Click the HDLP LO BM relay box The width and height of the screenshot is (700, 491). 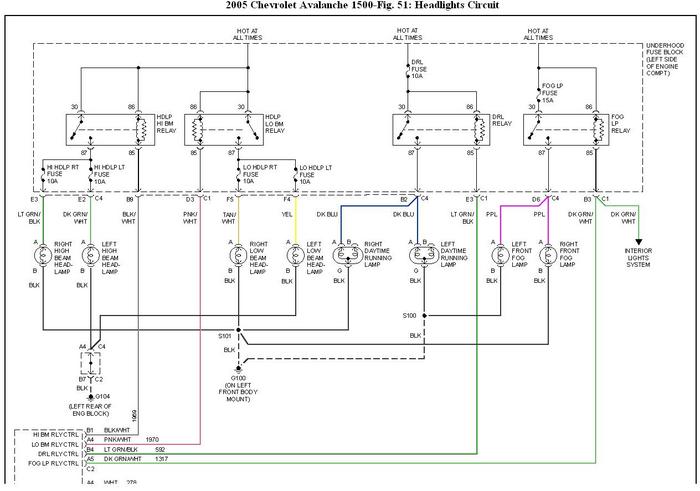point(224,130)
